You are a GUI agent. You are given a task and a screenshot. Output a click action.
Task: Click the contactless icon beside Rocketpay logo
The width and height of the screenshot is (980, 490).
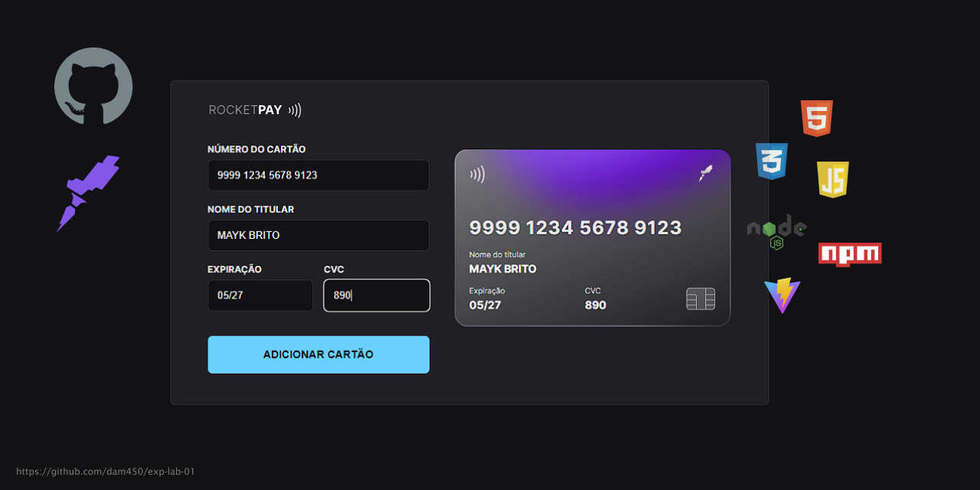pyautogui.click(x=295, y=110)
